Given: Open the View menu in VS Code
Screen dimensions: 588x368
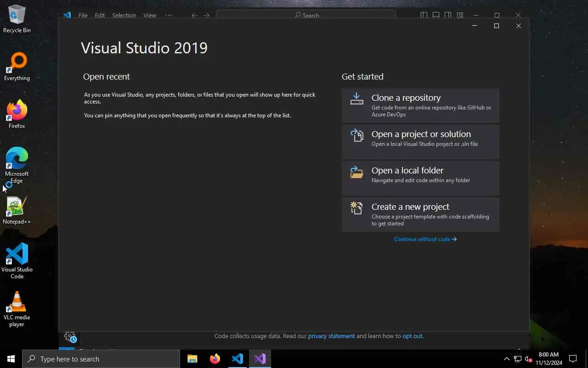Looking at the screenshot, I should click(x=150, y=15).
